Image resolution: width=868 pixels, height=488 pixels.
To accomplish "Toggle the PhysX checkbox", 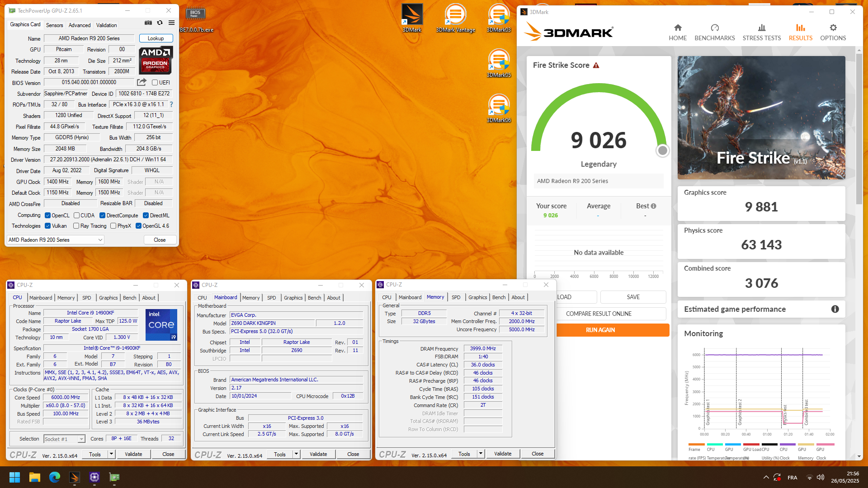I will coord(113,226).
